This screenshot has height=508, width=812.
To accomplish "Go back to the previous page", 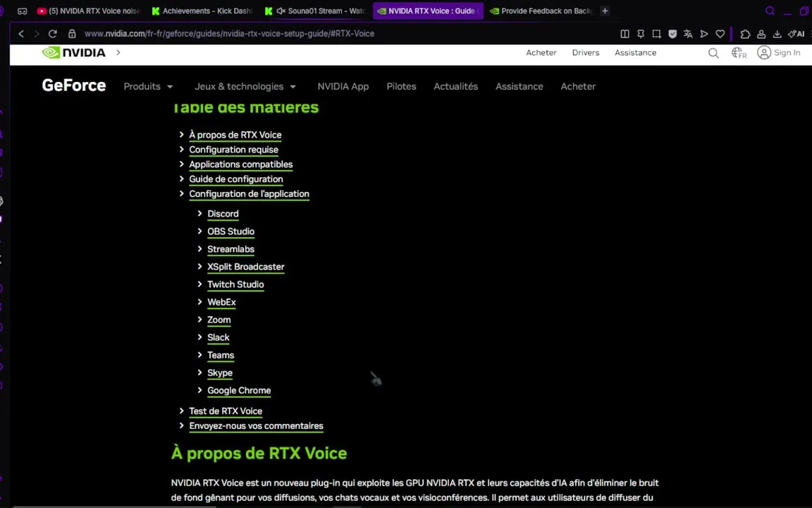I will click(21, 34).
